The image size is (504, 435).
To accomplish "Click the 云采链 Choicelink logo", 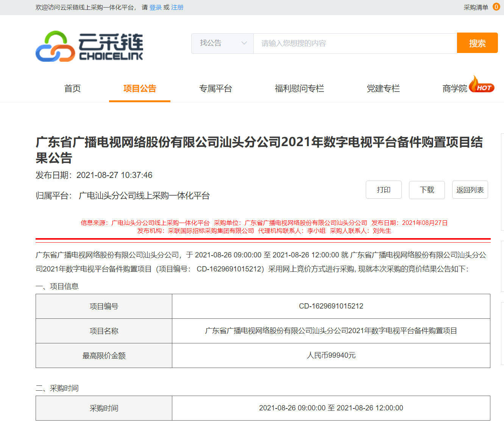I will point(89,46).
